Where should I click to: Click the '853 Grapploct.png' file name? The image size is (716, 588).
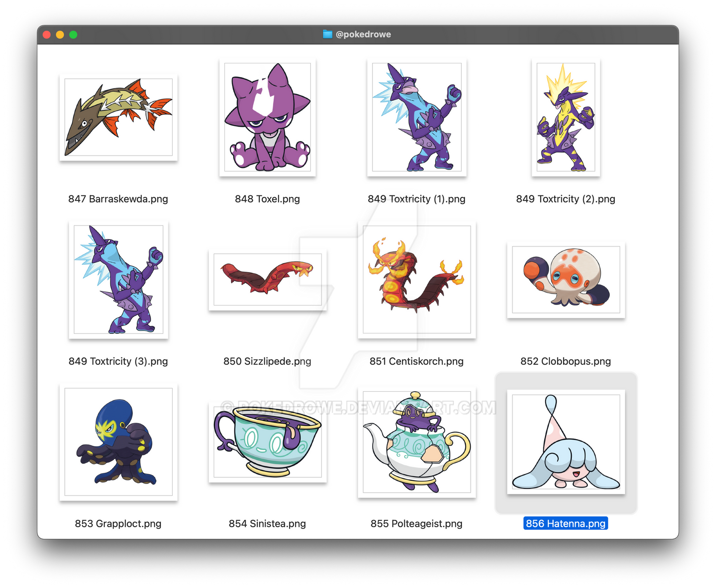point(118,524)
